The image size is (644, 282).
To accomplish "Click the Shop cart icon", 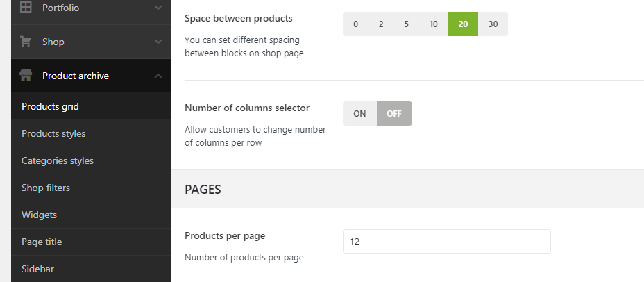I will click(x=26, y=42).
